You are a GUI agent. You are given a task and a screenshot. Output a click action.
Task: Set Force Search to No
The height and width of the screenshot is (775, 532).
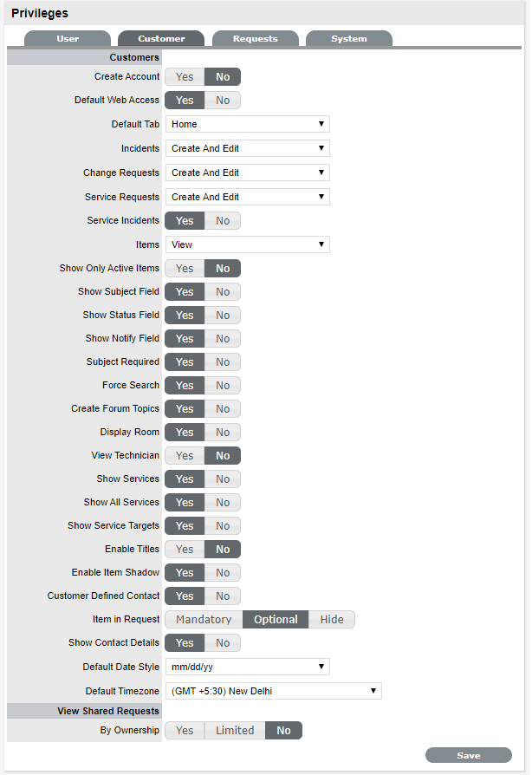[223, 386]
